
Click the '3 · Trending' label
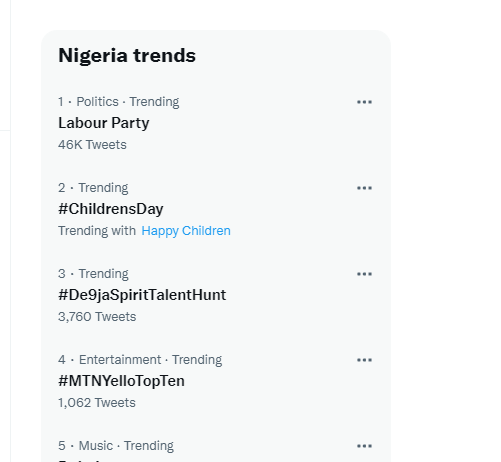pos(93,274)
